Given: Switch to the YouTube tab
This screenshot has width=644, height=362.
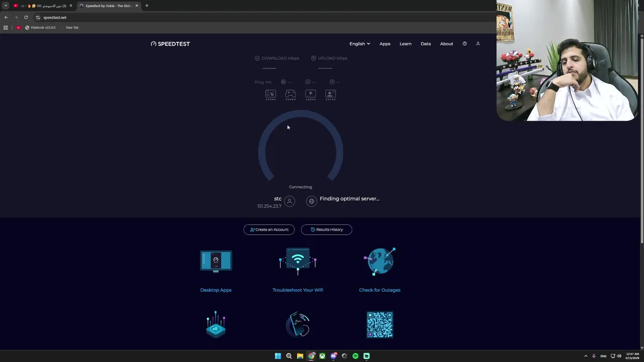Looking at the screenshot, I should pos(43,6).
